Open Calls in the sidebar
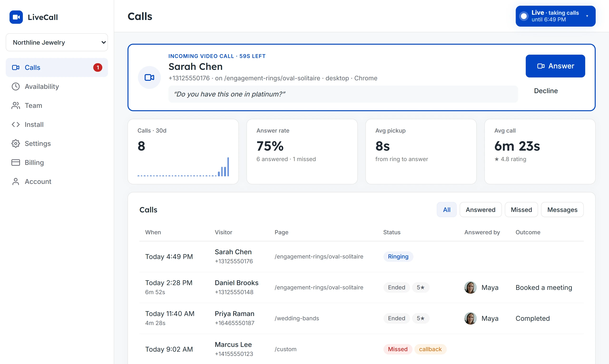The image size is (609, 364). click(57, 67)
